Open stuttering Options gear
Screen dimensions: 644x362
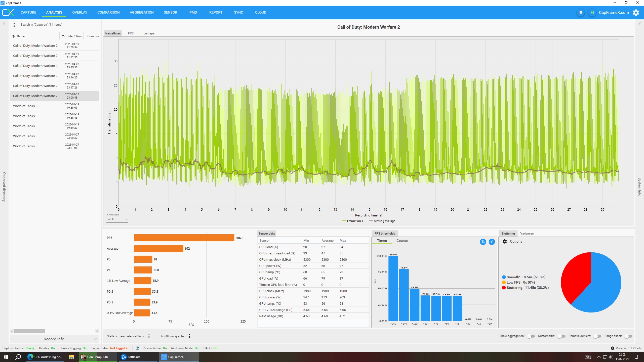(x=505, y=241)
